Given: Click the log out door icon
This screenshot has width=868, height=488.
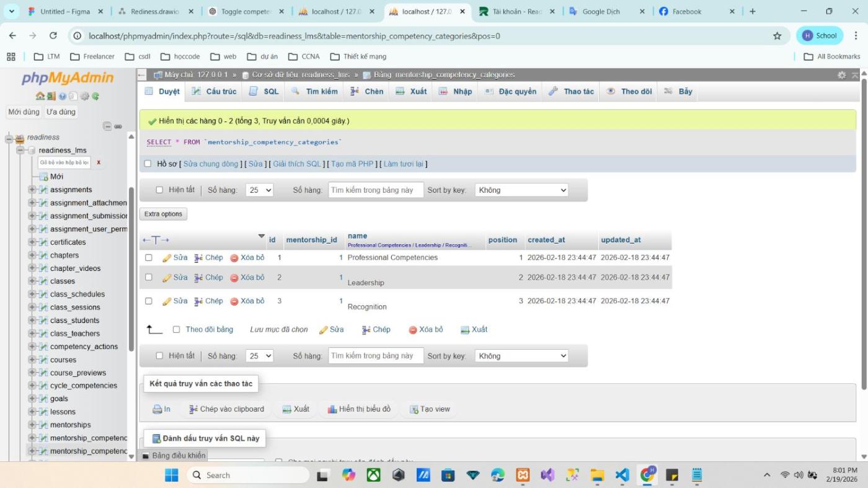Looking at the screenshot, I should pyautogui.click(x=51, y=96).
